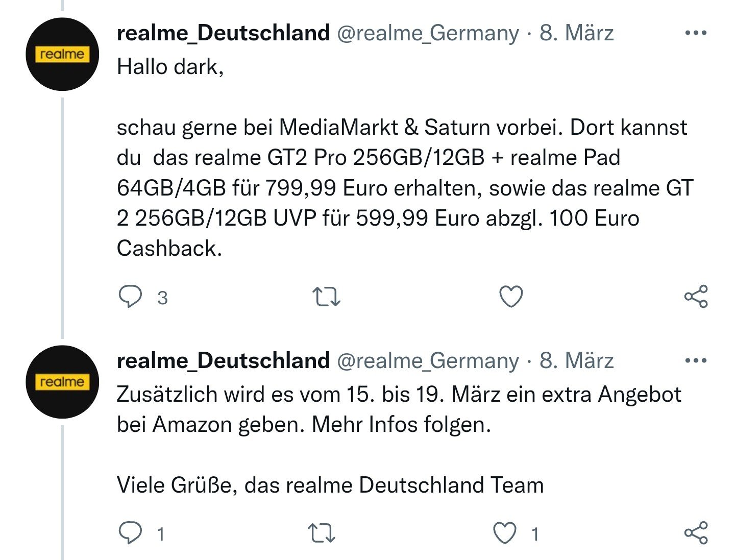The width and height of the screenshot is (735, 560).
Task: Open reply on first tweet
Action: click(x=130, y=297)
